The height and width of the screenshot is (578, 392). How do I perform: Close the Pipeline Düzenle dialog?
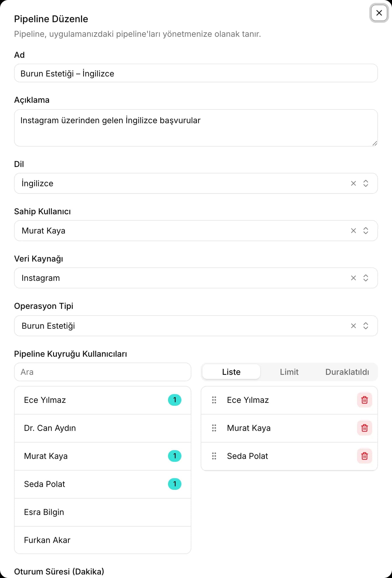tap(379, 13)
